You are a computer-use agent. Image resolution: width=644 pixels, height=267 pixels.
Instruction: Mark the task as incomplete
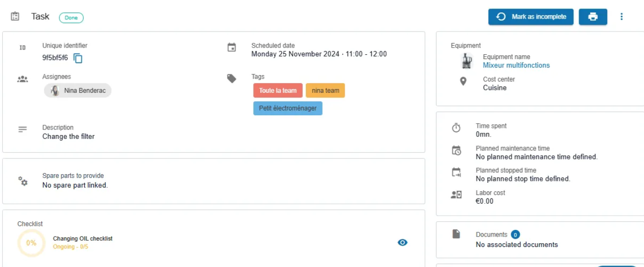pyautogui.click(x=531, y=17)
